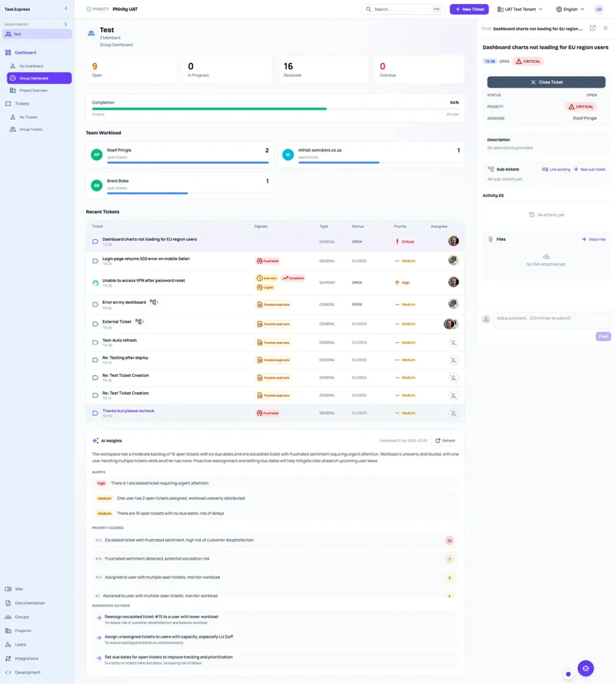Click the floating chatbot assistant icon
The height and width of the screenshot is (684, 616).
pos(585,668)
